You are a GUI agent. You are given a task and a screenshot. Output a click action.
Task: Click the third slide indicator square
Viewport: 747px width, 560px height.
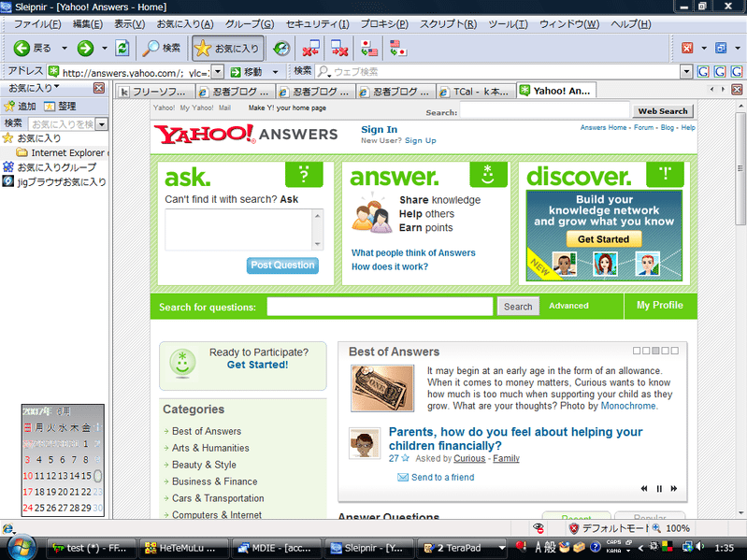coord(655,351)
